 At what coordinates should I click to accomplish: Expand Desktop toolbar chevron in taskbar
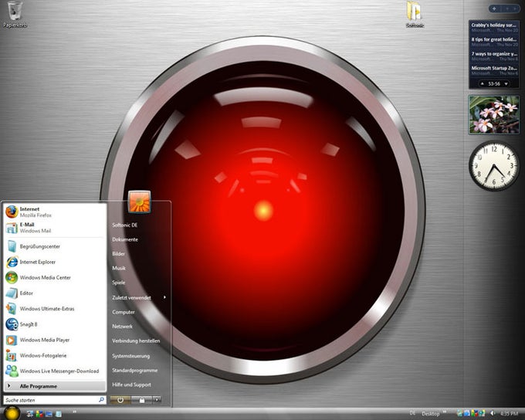[x=445, y=412]
